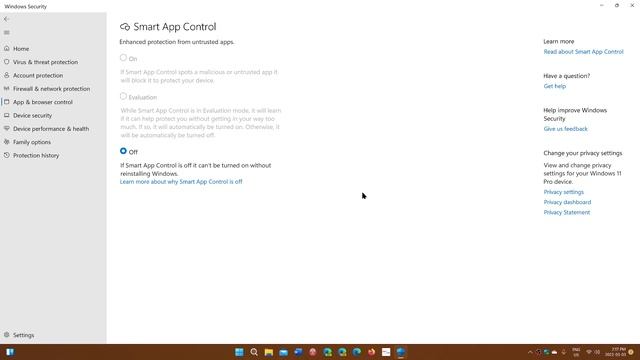Open the Windows Start menu
640x360 pixels.
(239, 352)
